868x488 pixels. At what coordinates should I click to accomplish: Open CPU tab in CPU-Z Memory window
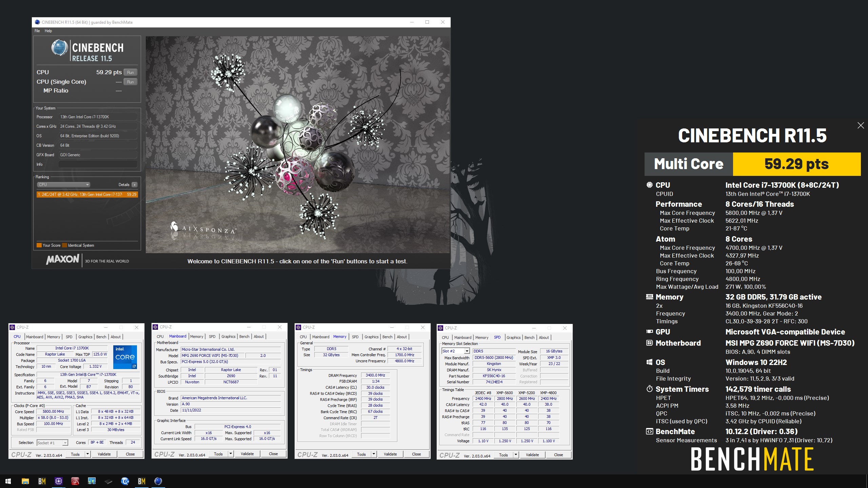coord(303,337)
